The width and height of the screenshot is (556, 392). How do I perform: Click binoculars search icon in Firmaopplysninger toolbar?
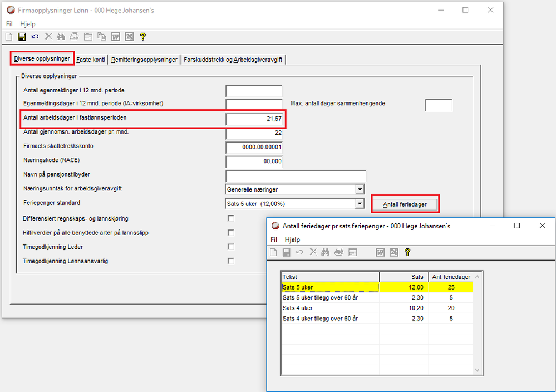point(61,37)
